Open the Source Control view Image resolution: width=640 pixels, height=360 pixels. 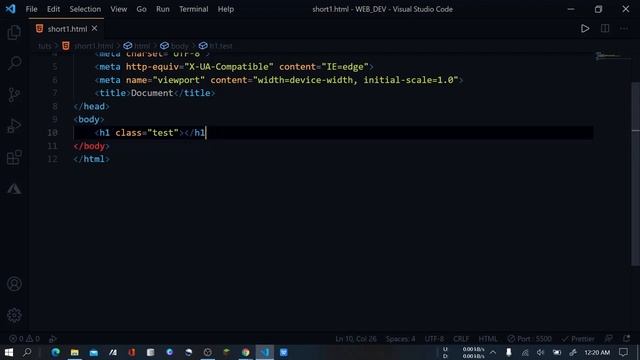[x=14, y=94]
